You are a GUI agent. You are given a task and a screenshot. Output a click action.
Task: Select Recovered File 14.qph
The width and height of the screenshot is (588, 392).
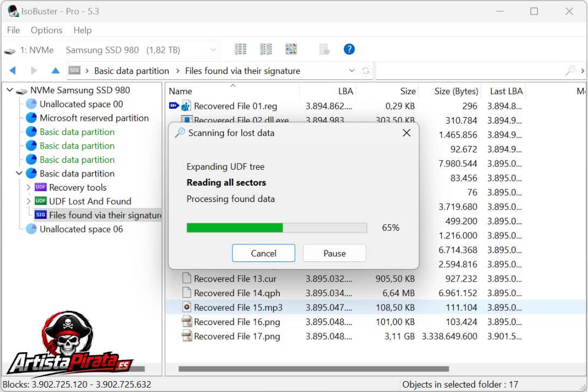coord(237,293)
